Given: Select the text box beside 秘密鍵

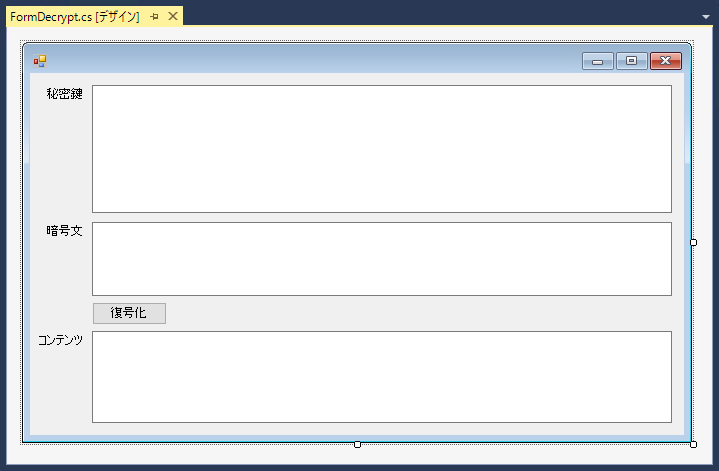Looking at the screenshot, I should tap(382, 149).
